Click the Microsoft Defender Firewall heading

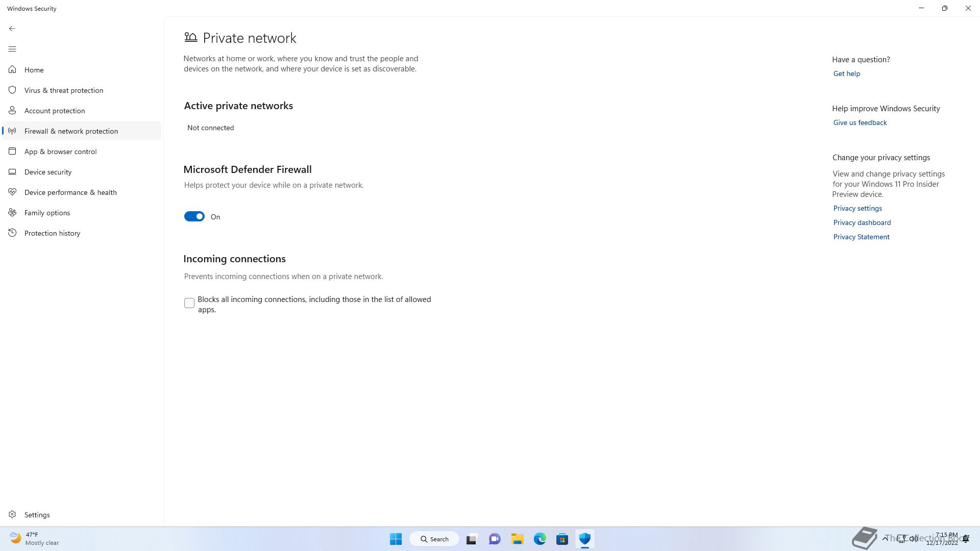[248, 169]
